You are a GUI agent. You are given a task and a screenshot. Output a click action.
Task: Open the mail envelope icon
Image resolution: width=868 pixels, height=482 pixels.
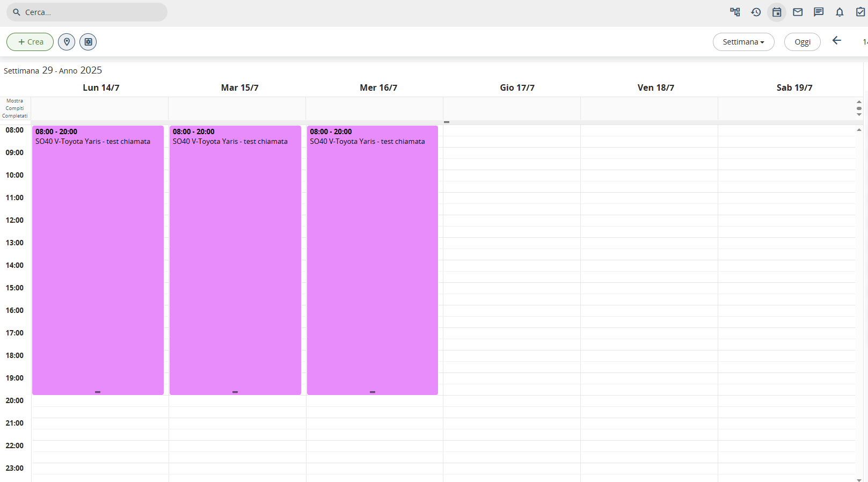(798, 12)
